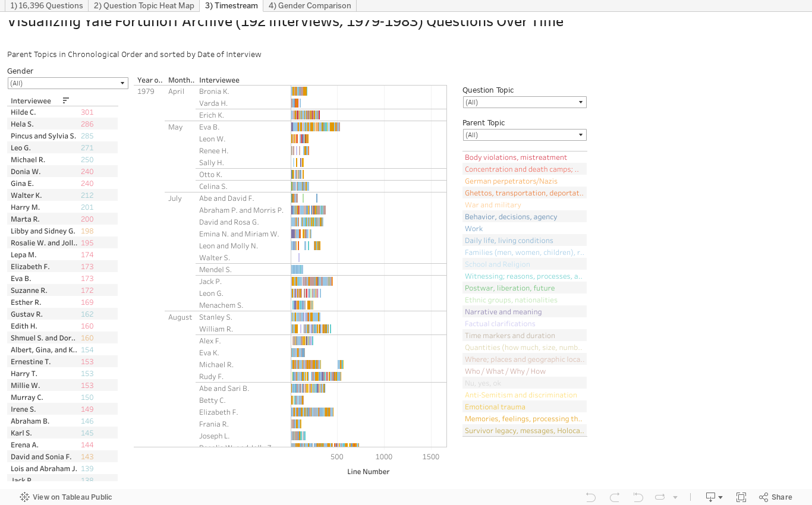Screen dimensions: 812x505
Task: Select Body violations, mistreatment legend item
Action: [524, 157]
